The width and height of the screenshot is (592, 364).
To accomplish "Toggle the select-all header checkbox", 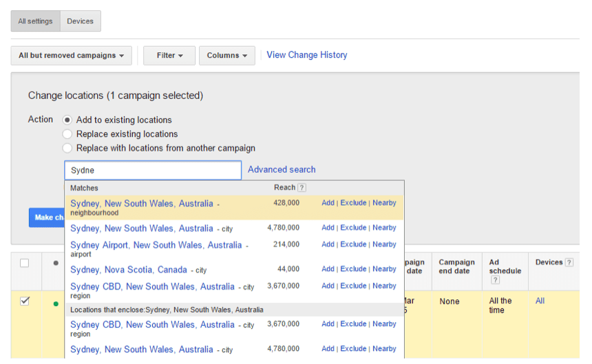I will click(25, 263).
